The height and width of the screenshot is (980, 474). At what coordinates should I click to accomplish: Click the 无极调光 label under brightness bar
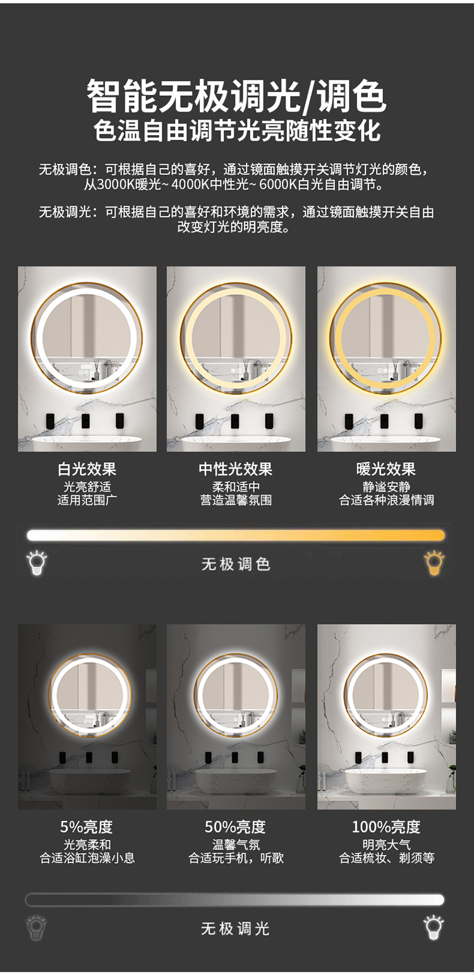(235, 928)
